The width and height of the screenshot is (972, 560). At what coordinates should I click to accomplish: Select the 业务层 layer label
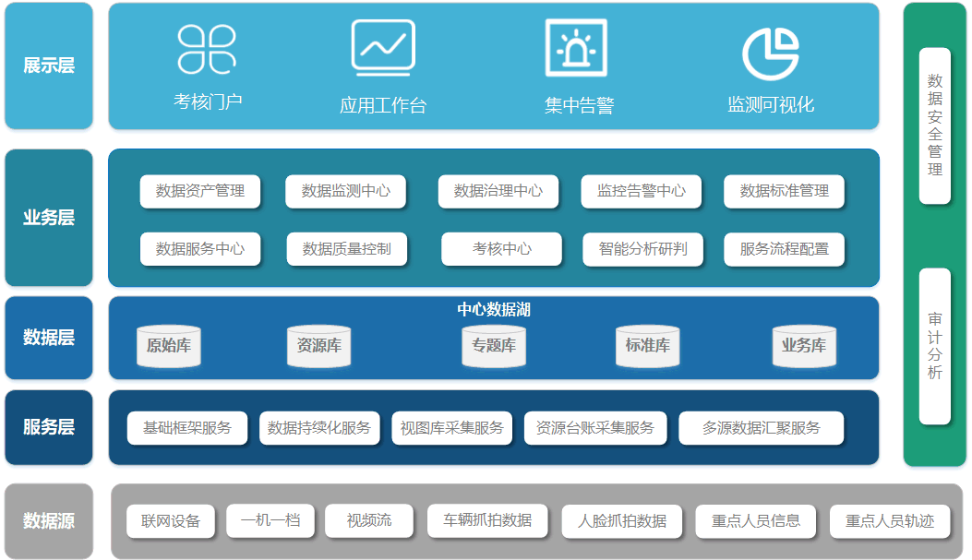[x=49, y=218]
